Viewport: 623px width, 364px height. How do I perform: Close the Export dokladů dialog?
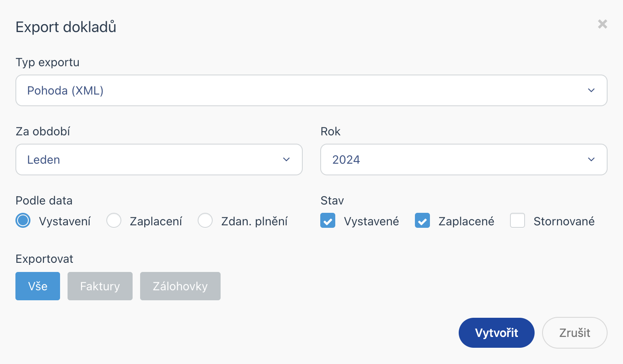[602, 24]
